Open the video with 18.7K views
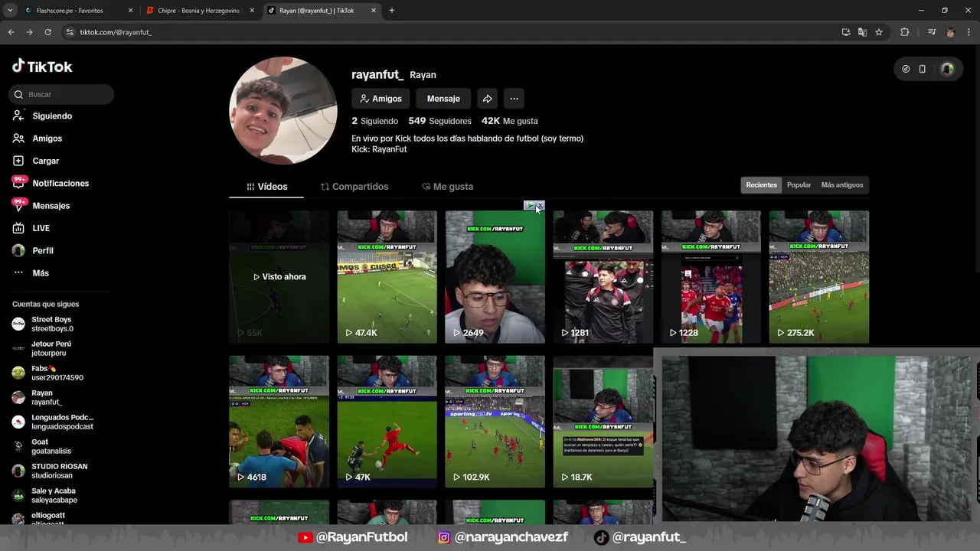The image size is (980, 551). click(603, 422)
